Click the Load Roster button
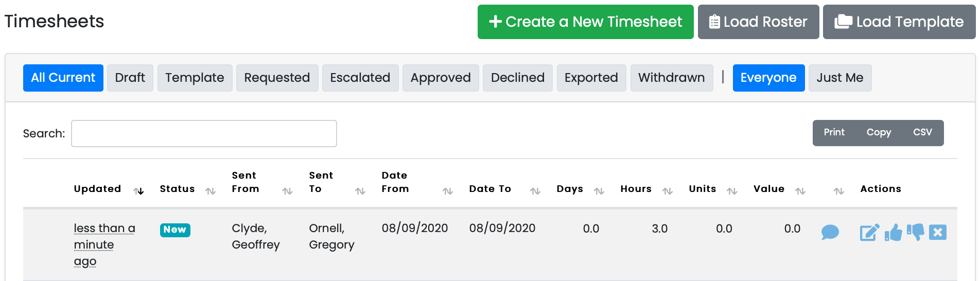The height and width of the screenshot is (281, 980). 758,22
